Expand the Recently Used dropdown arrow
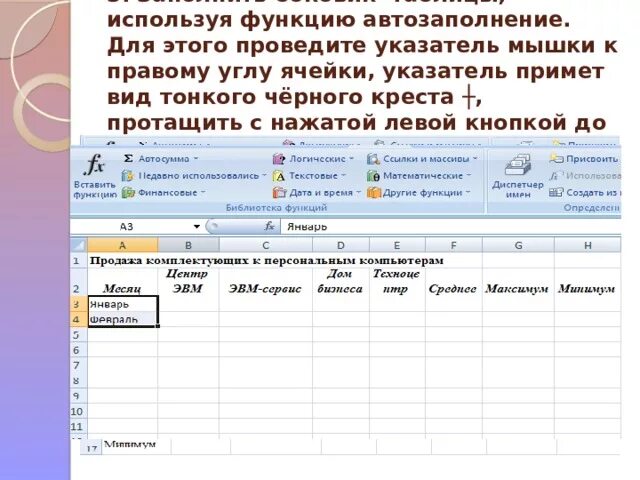640x480 pixels. [264, 176]
